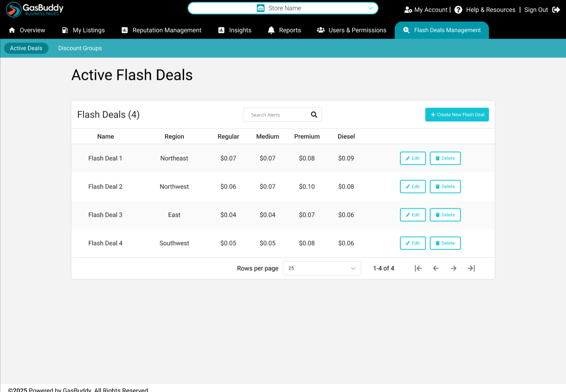Screen dimensions: 566x392
Task: Click the Region column header
Action: pos(174,136)
